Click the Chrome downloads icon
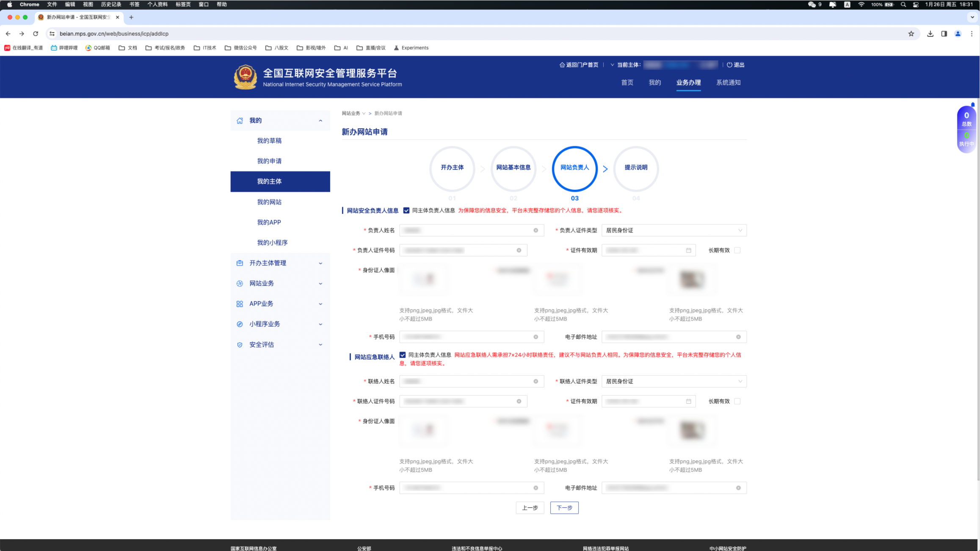Screen dimensions: 980x551 (930, 34)
